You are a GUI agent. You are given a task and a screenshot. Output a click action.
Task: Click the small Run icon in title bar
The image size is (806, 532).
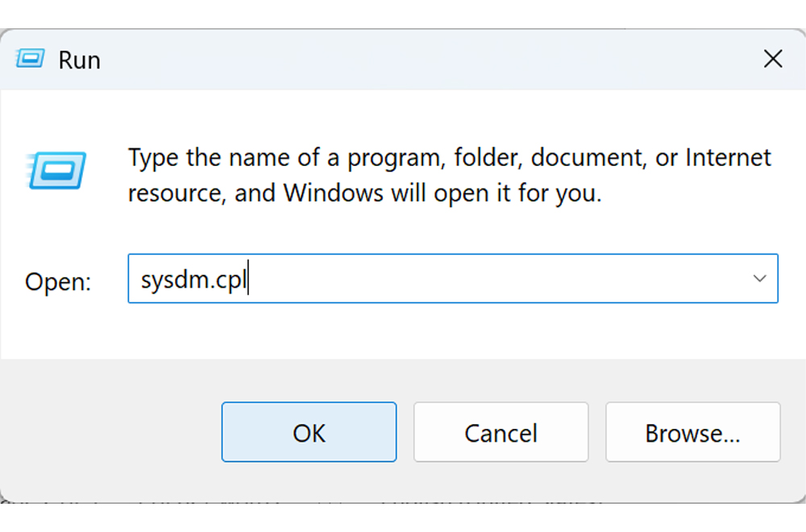[30, 59]
